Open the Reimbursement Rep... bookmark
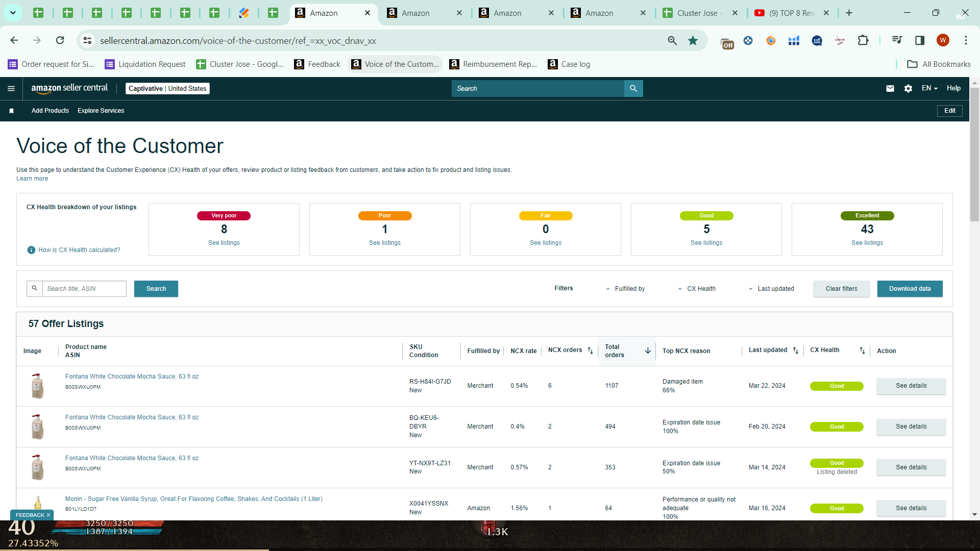This screenshot has width=980, height=551. (493, 64)
